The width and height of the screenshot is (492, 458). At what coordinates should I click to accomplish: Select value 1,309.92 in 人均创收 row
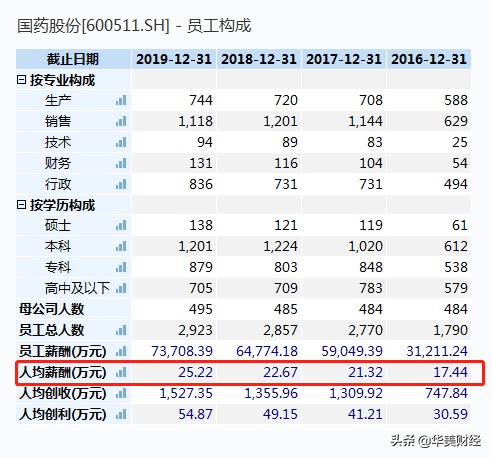[x=356, y=393]
